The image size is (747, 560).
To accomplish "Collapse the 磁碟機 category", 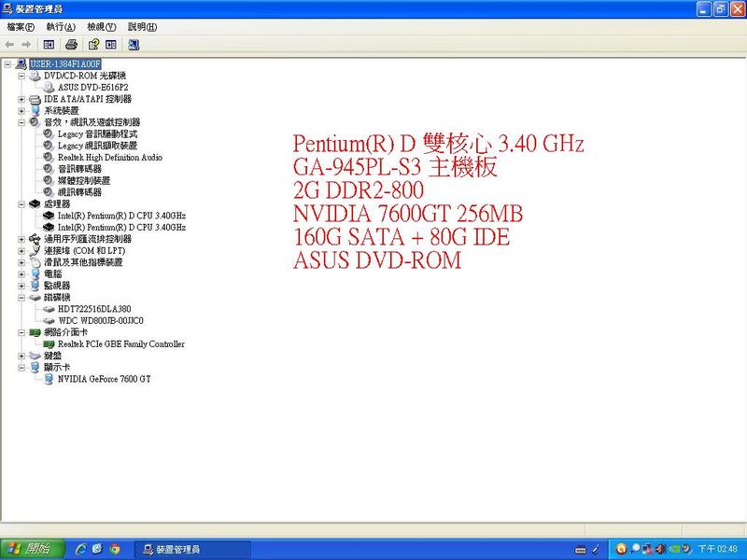I will (21, 297).
